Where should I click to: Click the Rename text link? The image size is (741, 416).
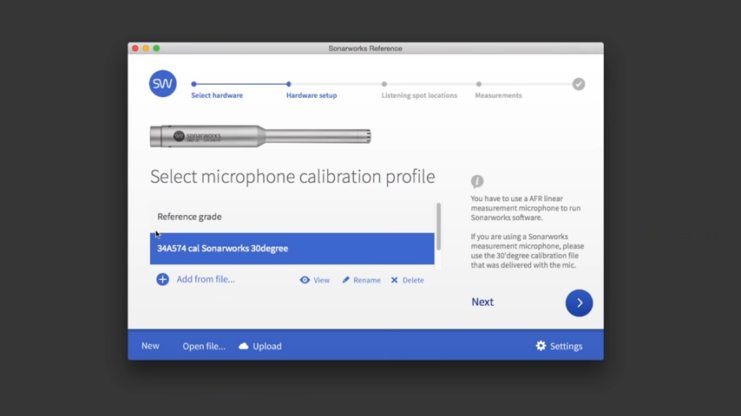point(367,280)
